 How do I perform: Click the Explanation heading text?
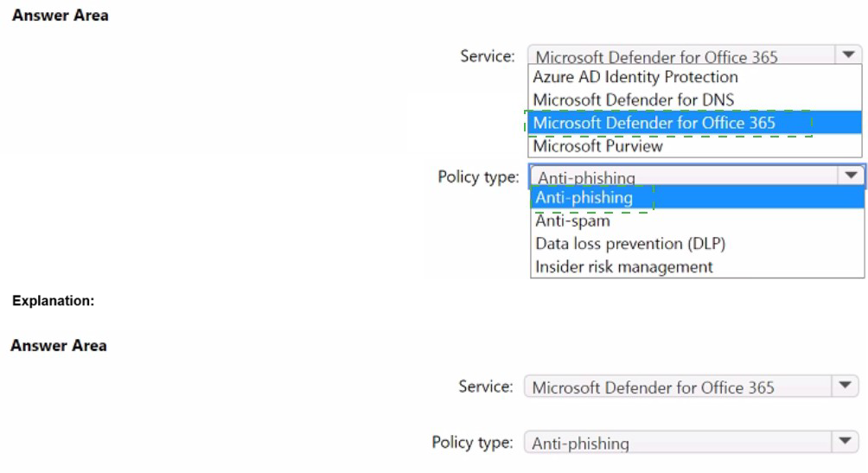53,302
